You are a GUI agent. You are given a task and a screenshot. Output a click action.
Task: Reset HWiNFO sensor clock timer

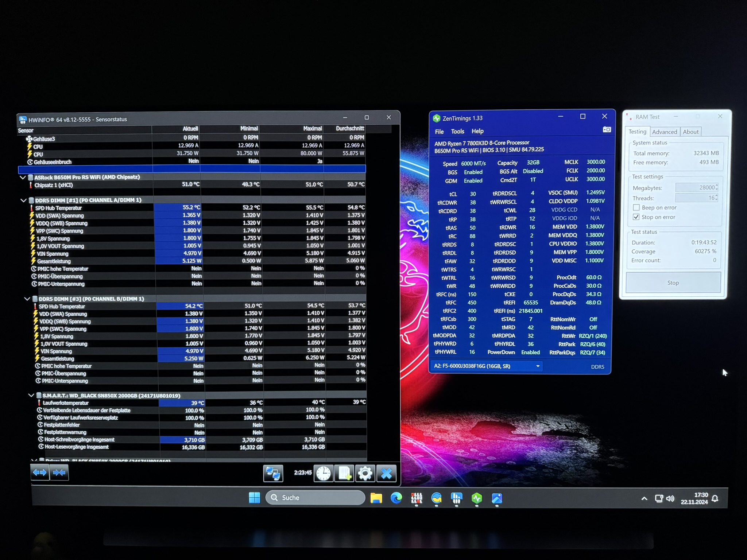coord(324,473)
